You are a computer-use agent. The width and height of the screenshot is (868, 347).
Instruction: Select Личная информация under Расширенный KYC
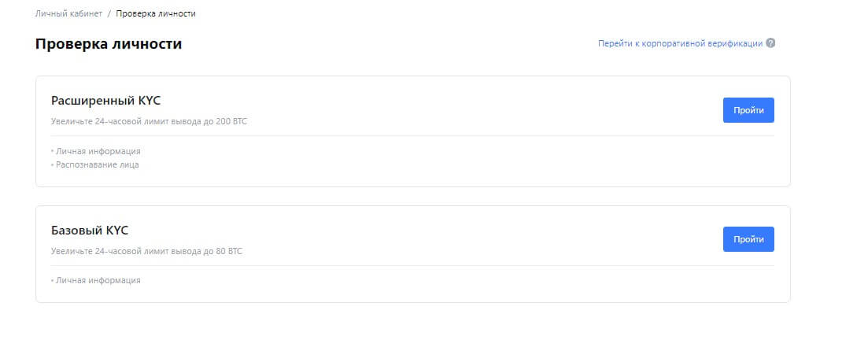point(98,151)
